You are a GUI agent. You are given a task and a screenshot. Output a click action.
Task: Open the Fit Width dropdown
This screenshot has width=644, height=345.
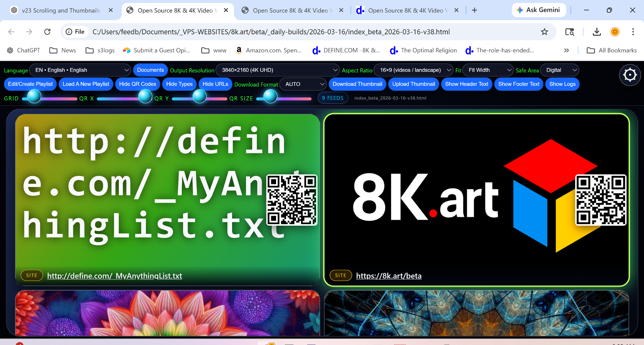tap(488, 70)
